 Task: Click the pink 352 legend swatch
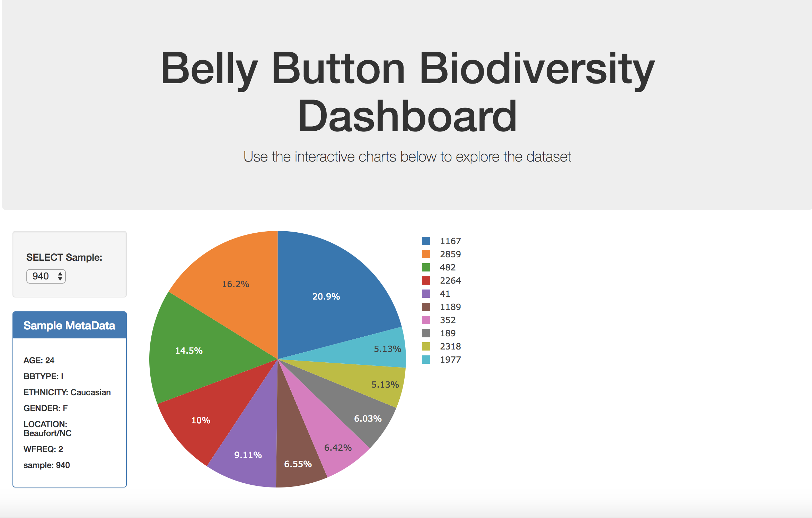click(426, 320)
